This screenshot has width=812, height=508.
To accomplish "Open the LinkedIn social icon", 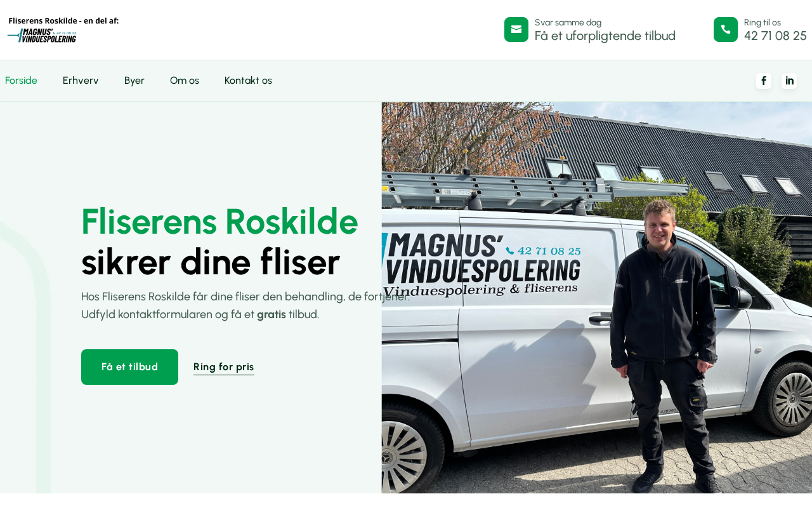I will coord(789,81).
